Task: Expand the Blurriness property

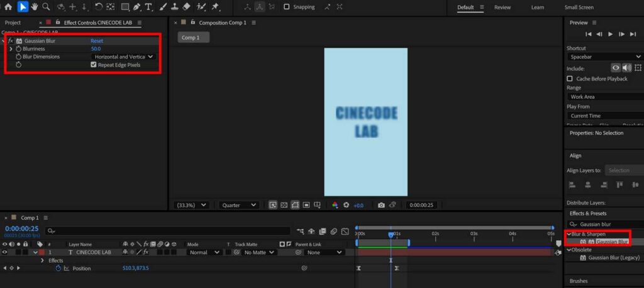Action: coord(11,49)
